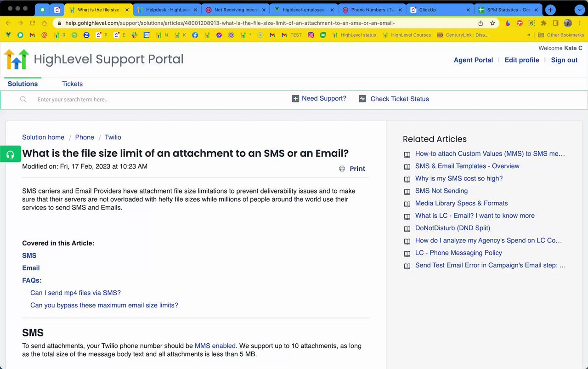Viewport: 588px width, 369px height.
Task: Open the Agent Portal link
Action: pos(473,60)
